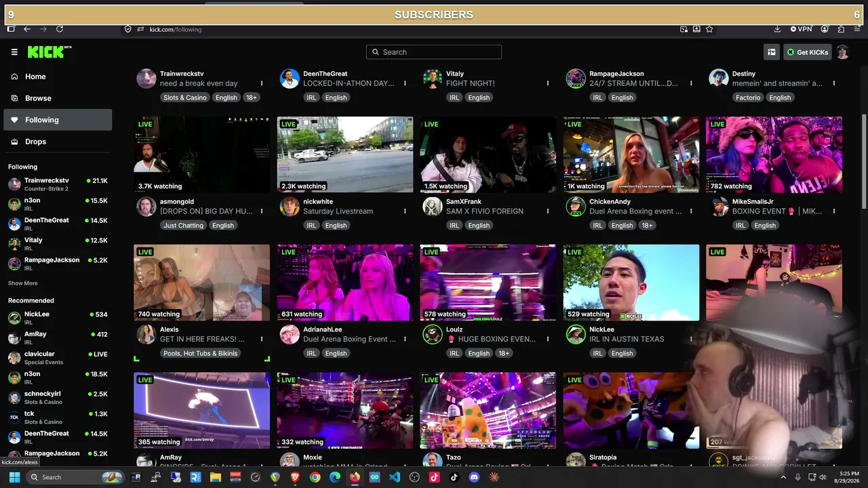The width and height of the screenshot is (868, 488).
Task: Open options menu for DeenTheGreat stream card
Action: pos(405,83)
